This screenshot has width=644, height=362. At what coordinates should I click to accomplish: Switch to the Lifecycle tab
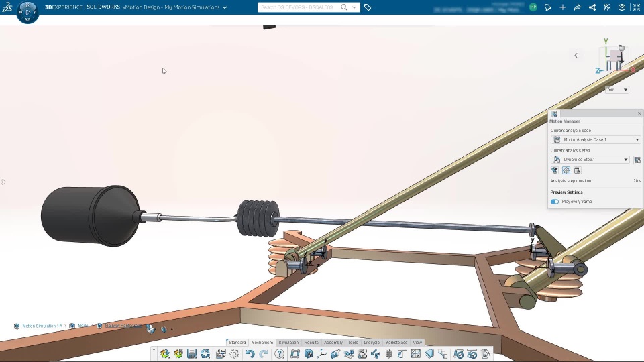click(x=372, y=343)
